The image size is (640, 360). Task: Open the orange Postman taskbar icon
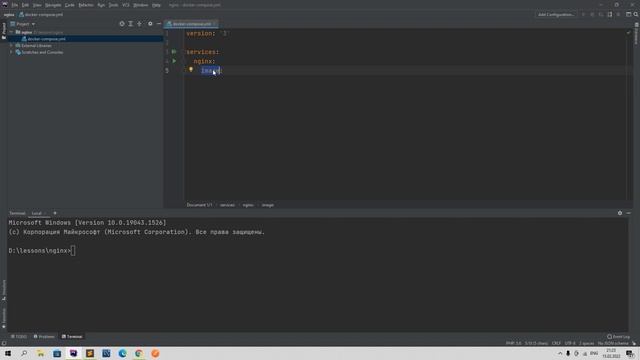[x=155, y=353]
